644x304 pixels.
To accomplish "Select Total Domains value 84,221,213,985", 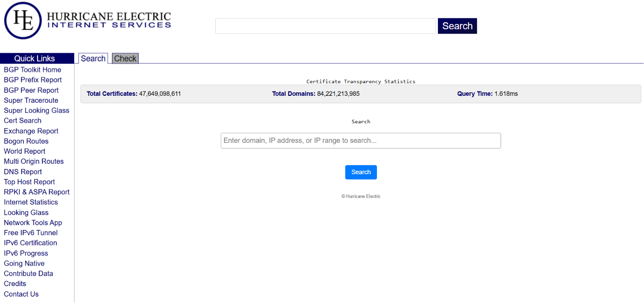I will 338,94.
